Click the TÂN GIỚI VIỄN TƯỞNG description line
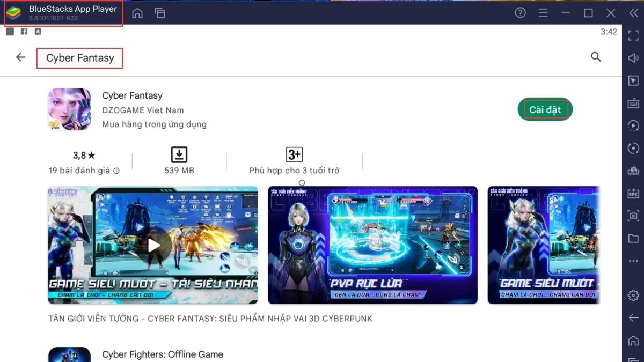 tap(210, 319)
